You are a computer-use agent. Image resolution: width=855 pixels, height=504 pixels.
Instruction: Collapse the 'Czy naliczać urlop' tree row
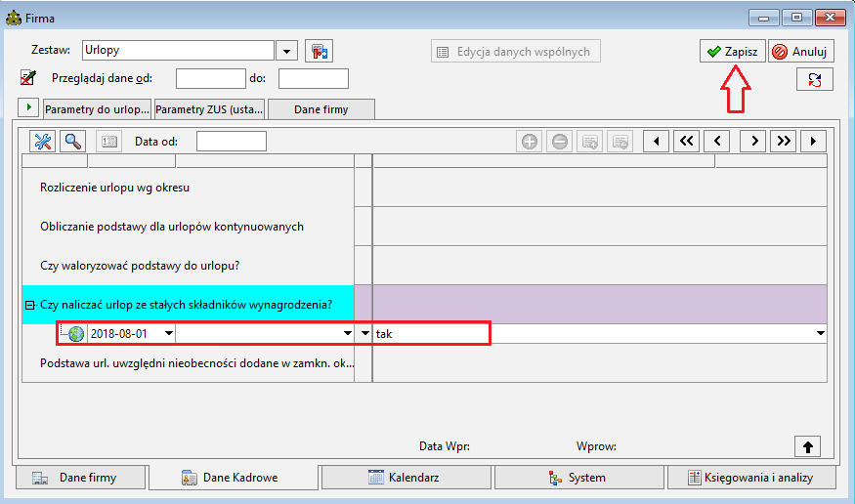click(x=30, y=305)
